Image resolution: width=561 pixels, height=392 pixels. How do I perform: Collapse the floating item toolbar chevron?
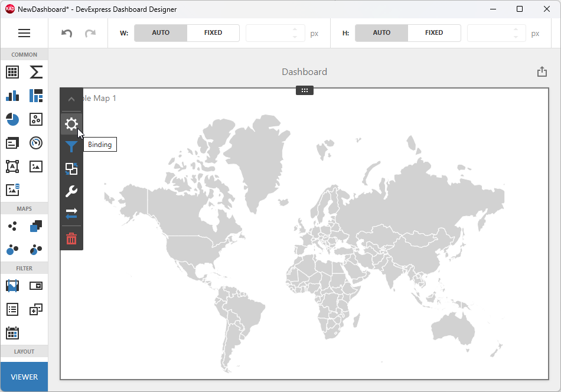pos(71,99)
